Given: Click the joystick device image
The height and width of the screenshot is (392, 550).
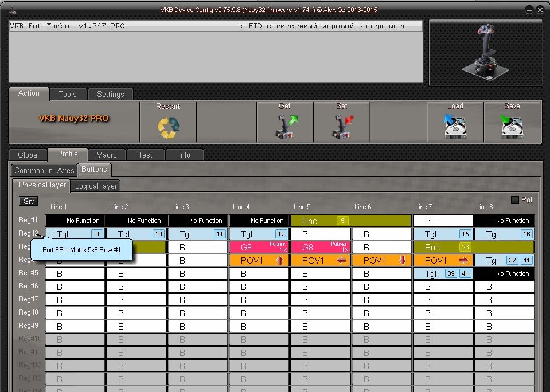Looking at the screenshot, I should tap(485, 53).
